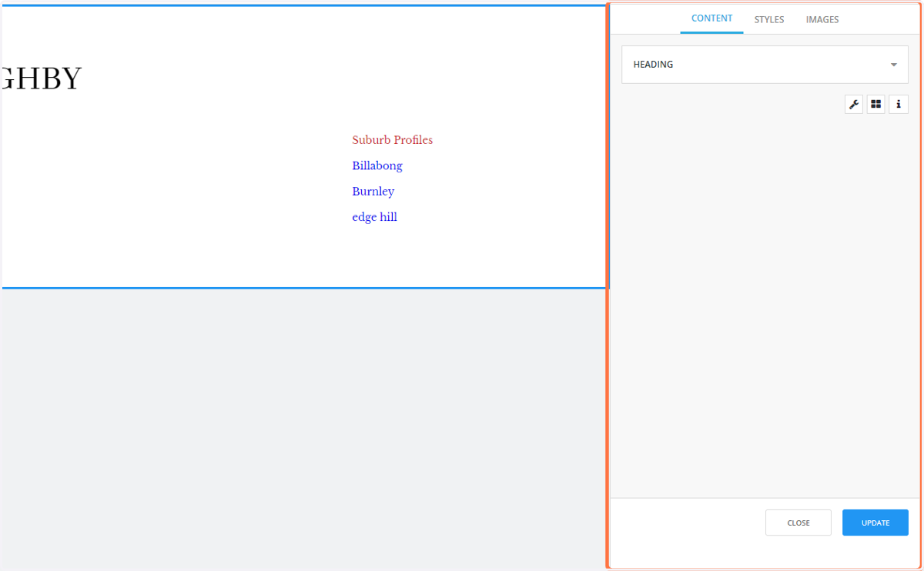Open the Suburb Profiles link

(393, 140)
